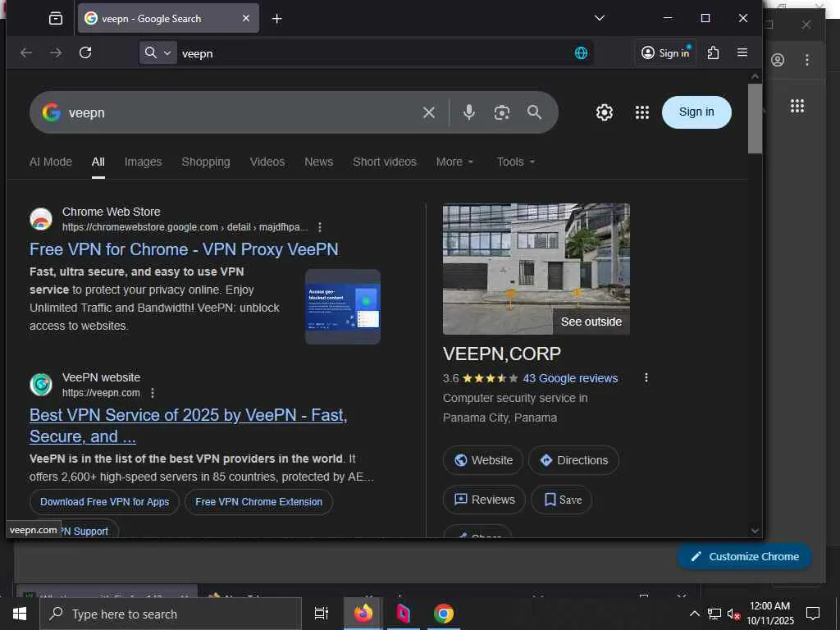Show hidden system tray icons chevron
The width and height of the screenshot is (840, 630).
[694, 614]
